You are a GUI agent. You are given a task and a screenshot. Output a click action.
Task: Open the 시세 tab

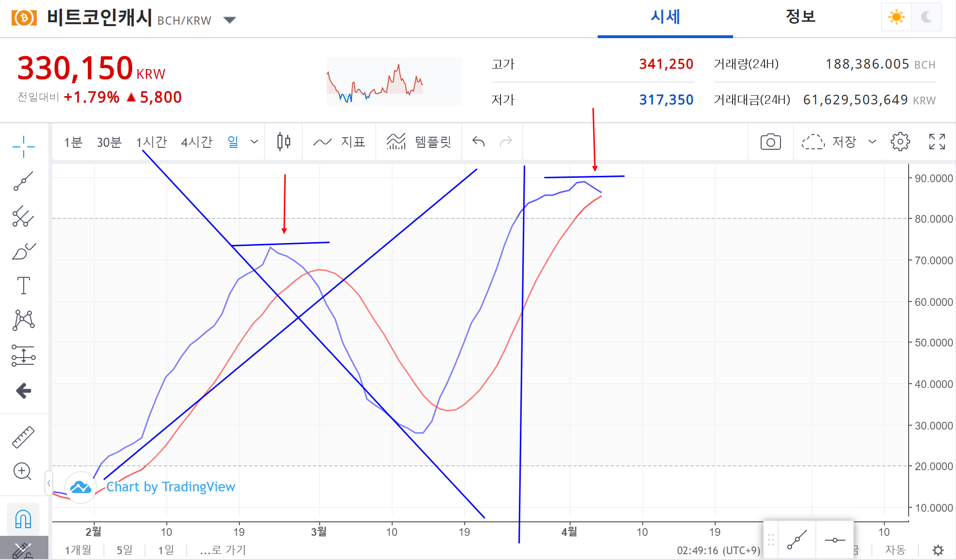[665, 17]
